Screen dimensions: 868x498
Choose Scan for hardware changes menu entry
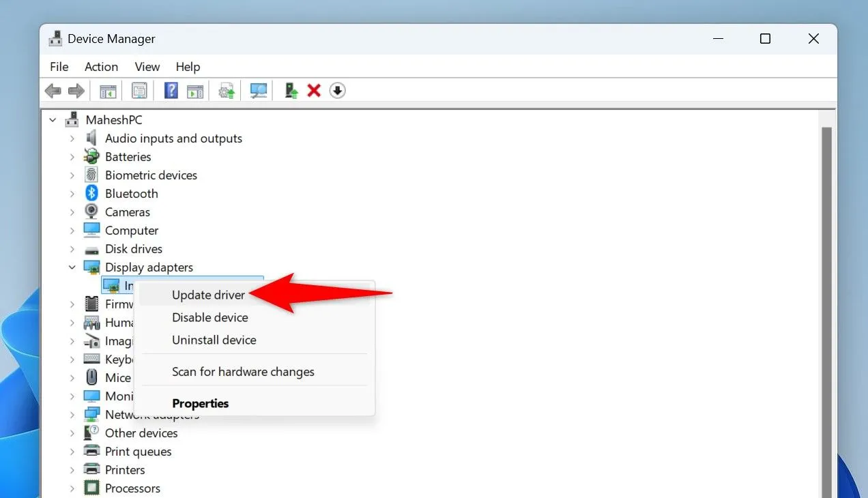[x=255, y=372]
